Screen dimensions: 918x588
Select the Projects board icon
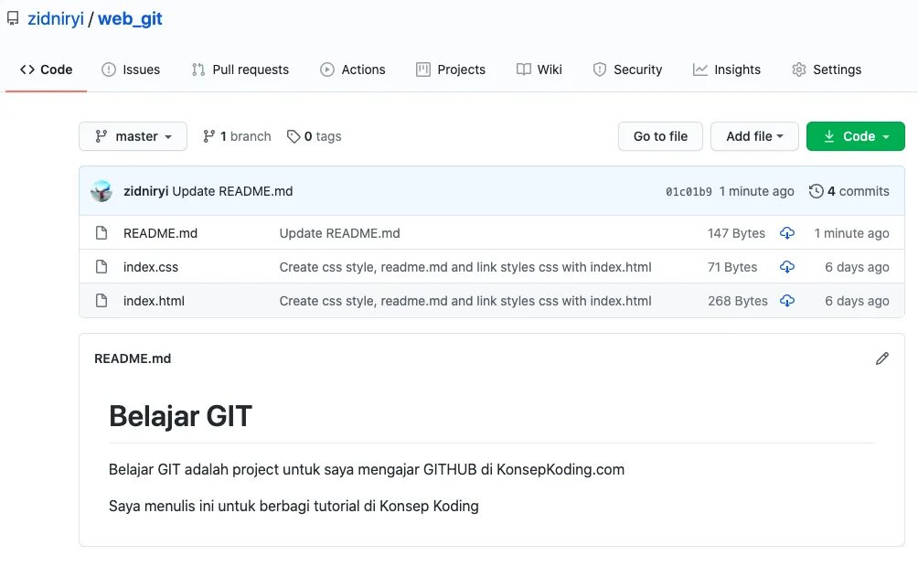point(423,69)
